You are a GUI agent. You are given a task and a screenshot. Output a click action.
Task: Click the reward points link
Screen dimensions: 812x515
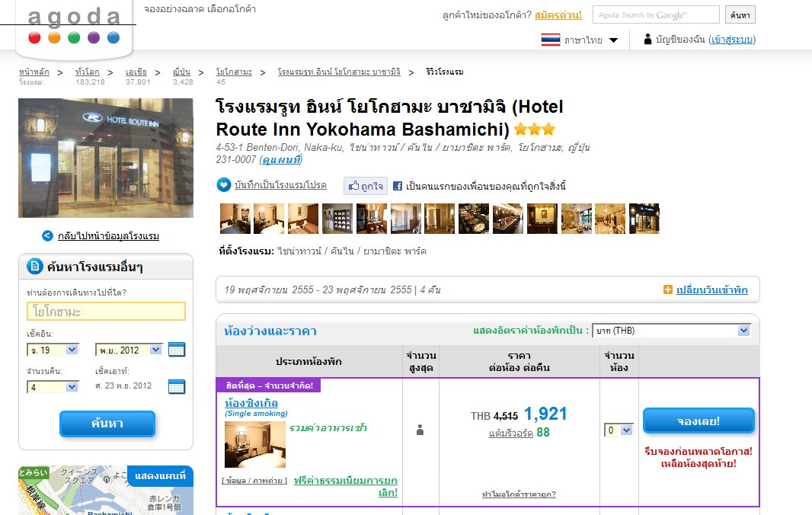click(511, 433)
